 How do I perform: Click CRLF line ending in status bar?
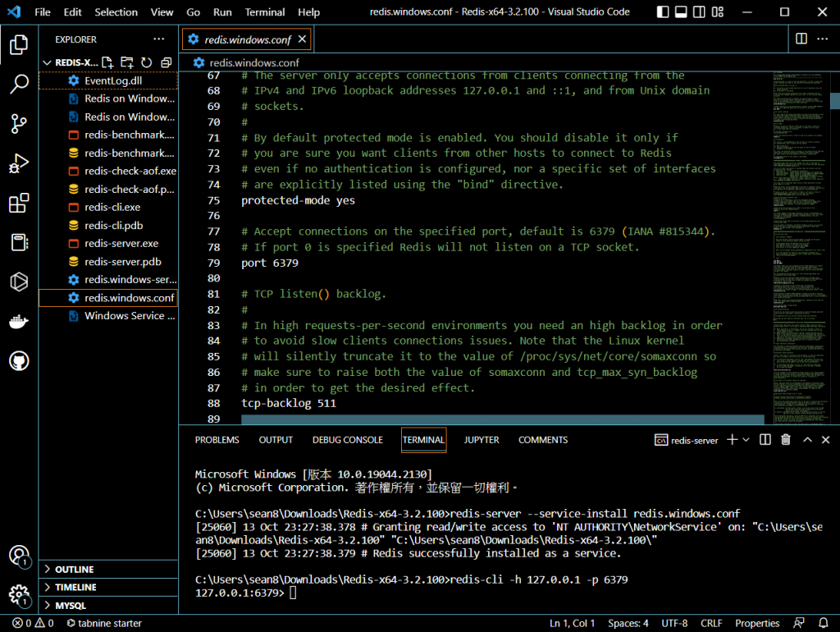click(711, 623)
